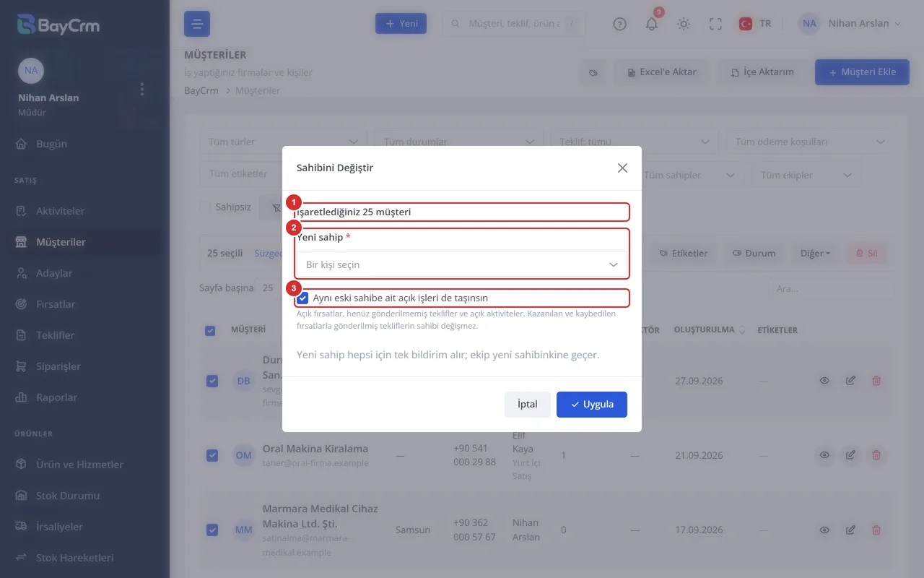
Task: Uncheck 'Aynı eski sahibe ait açık işleri' checkbox
Action: (303, 298)
